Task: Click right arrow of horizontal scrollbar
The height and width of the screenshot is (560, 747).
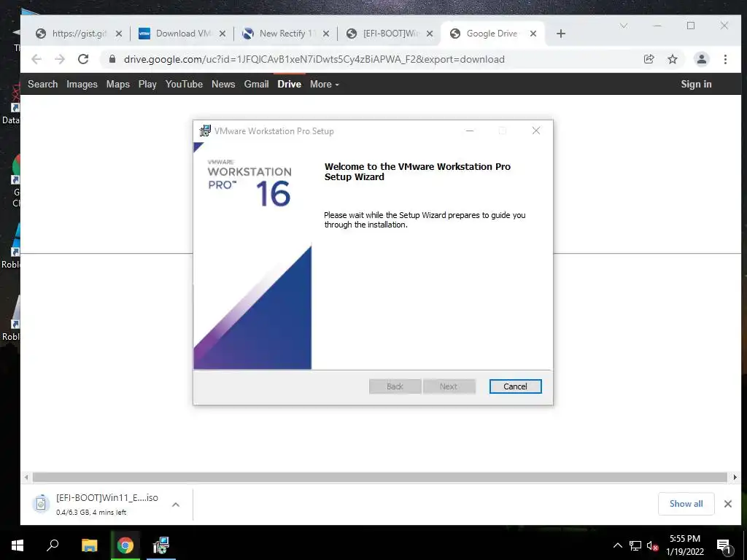Action: 735,477
